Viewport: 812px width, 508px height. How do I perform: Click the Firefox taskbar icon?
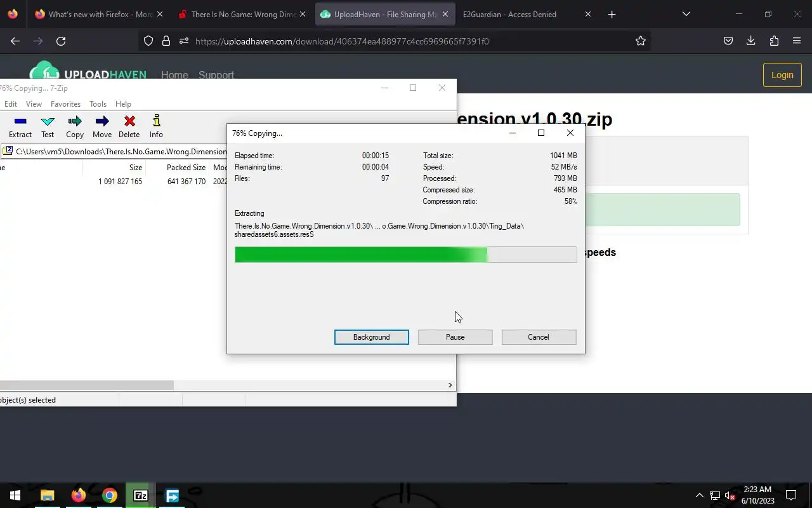point(79,495)
